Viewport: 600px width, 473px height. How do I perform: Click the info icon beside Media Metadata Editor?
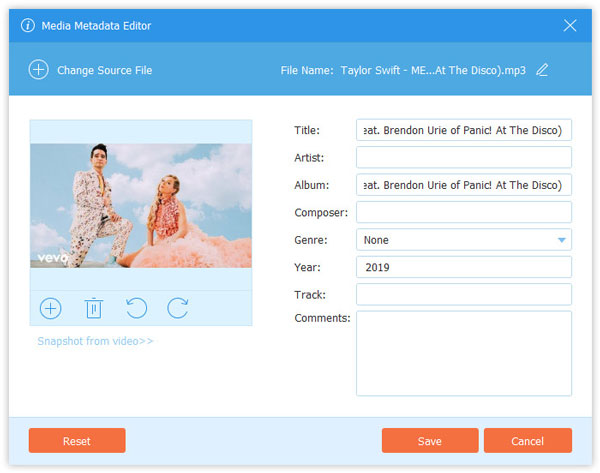pos(28,26)
